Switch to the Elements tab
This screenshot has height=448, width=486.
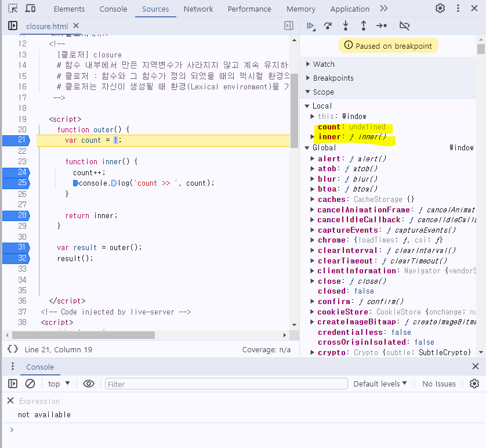point(69,9)
